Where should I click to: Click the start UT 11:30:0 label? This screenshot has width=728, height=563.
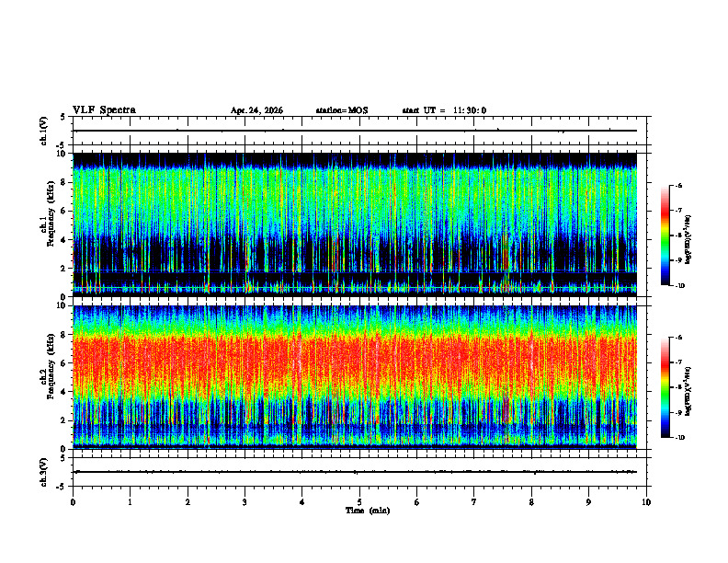click(x=444, y=110)
